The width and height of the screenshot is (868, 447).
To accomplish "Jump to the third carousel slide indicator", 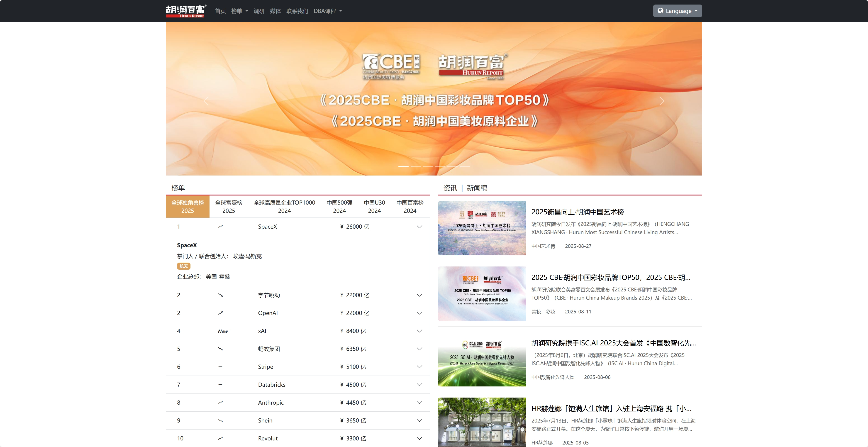I will point(428,166).
